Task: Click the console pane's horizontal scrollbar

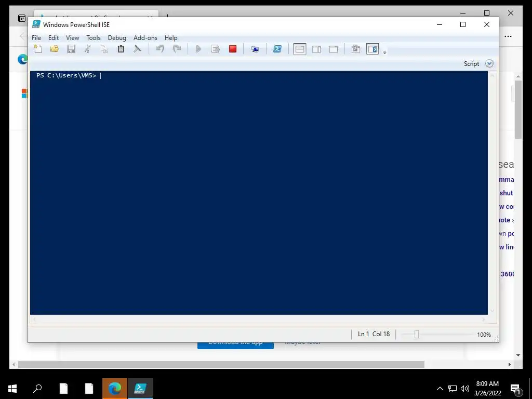Action: click(259, 320)
